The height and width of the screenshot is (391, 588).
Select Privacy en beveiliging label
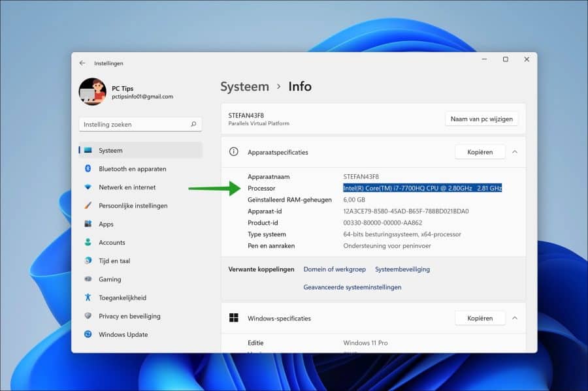pyautogui.click(x=129, y=316)
